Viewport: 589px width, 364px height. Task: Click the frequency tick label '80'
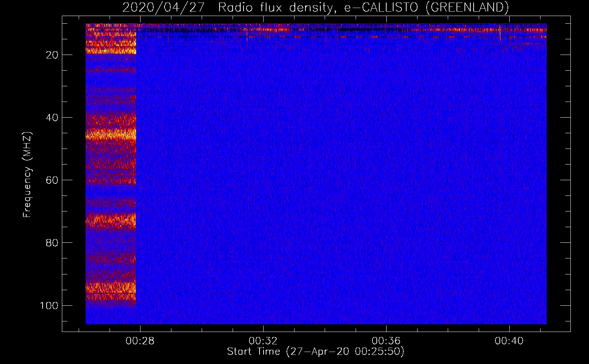(52, 243)
